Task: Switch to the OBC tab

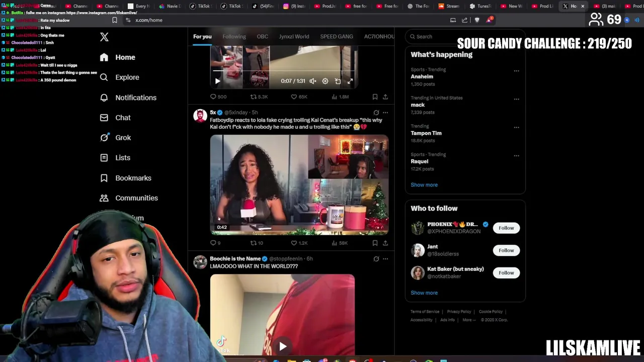Action: 262,37
